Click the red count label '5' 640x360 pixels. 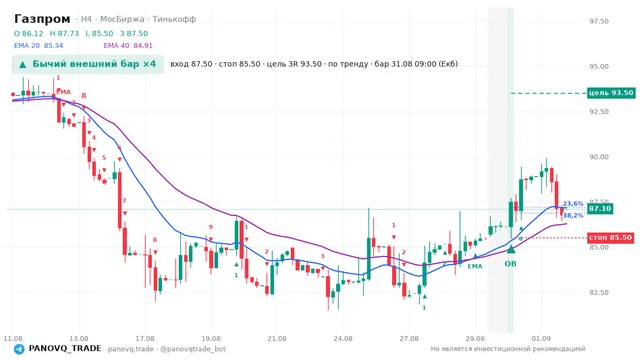click(104, 158)
